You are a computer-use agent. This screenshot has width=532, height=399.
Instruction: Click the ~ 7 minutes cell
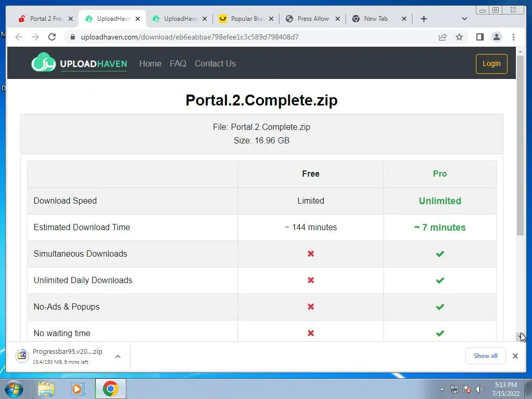(x=440, y=228)
